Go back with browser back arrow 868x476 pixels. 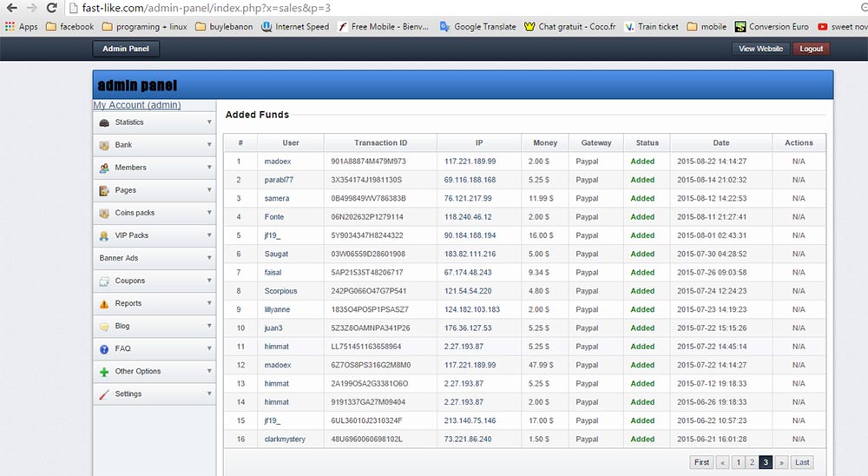pyautogui.click(x=11, y=8)
